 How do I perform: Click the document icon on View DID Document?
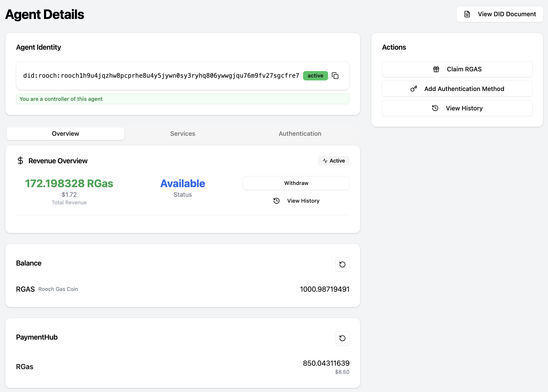467,14
